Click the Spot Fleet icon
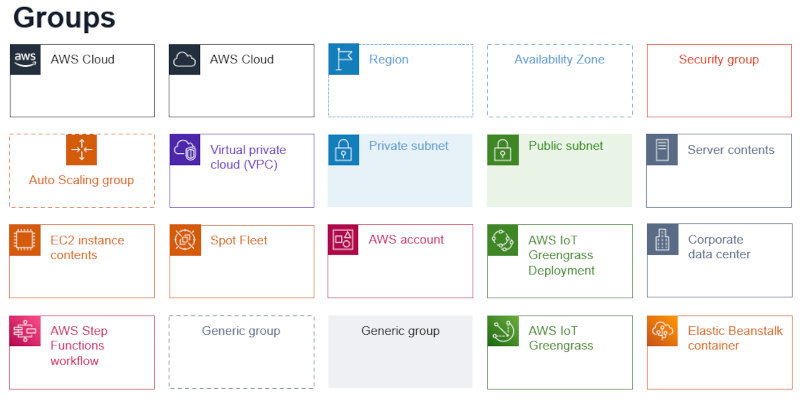This screenshot has height=400, width=800. (185, 240)
